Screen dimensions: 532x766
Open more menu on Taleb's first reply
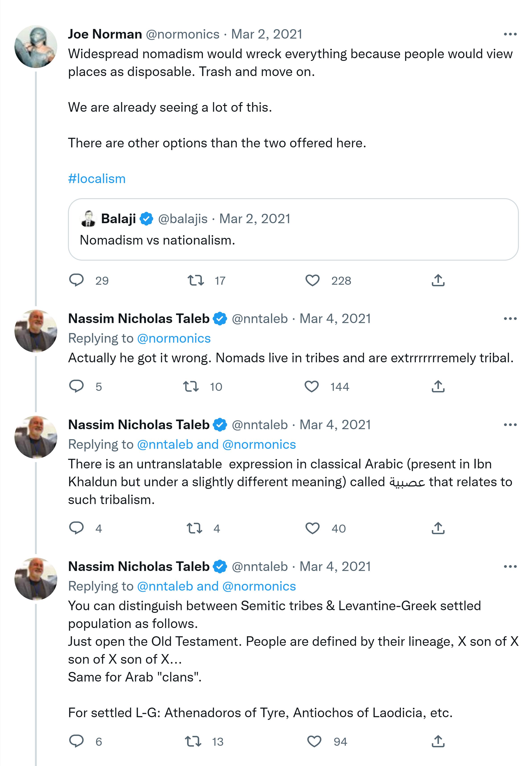pyautogui.click(x=510, y=319)
